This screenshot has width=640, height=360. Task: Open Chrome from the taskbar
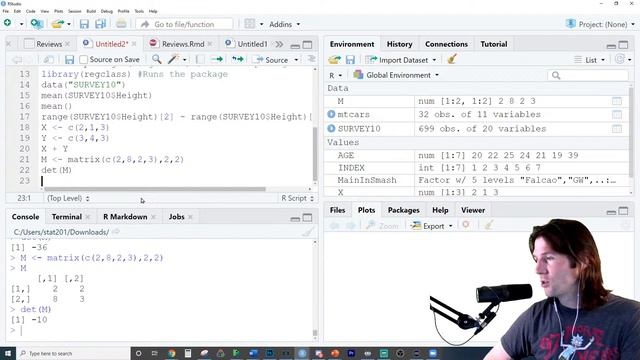(171, 353)
